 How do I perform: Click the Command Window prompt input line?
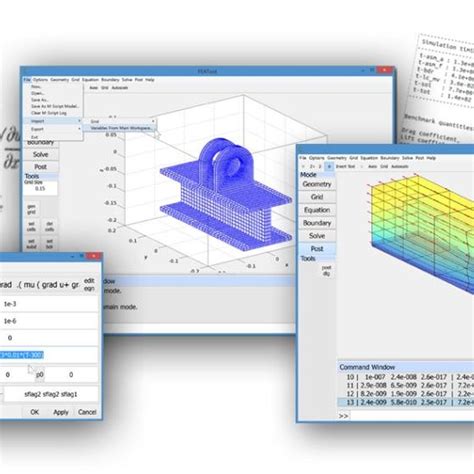[x=412, y=416]
